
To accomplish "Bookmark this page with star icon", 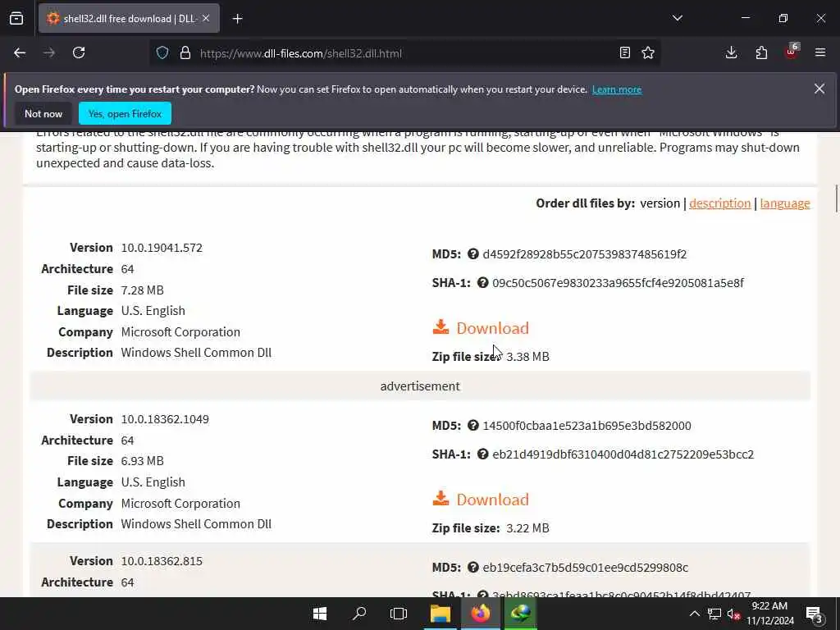I will click(648, 53).
